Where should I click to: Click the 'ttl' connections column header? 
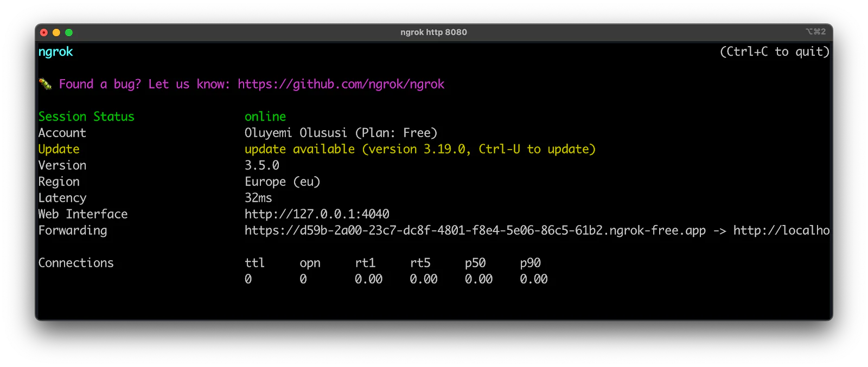(x=254, y=263)
